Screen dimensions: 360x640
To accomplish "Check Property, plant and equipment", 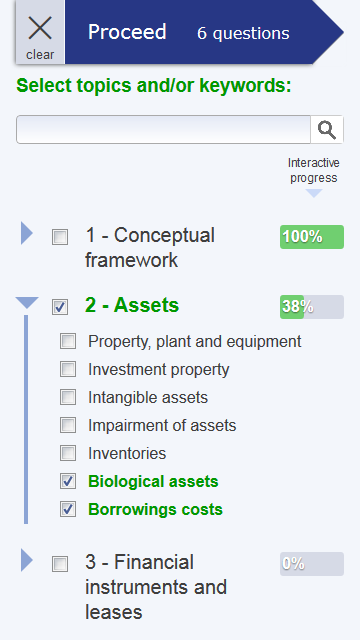I will 68,341.
